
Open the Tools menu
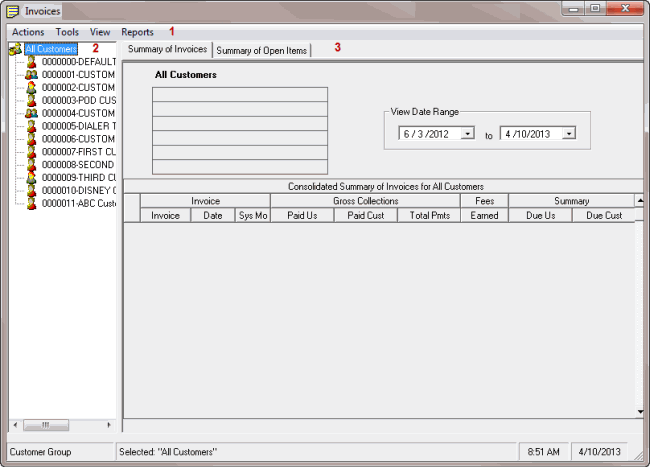click(67, 32)
